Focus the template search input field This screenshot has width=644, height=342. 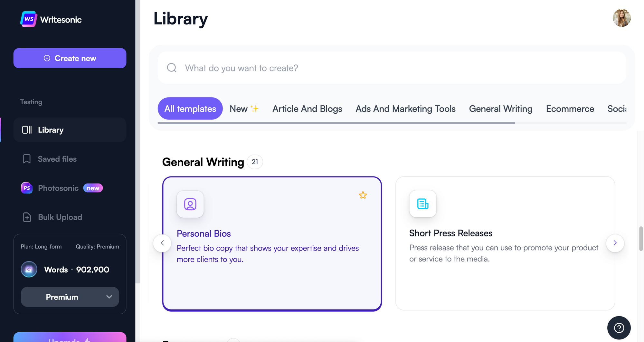click(x=386, y=68)
